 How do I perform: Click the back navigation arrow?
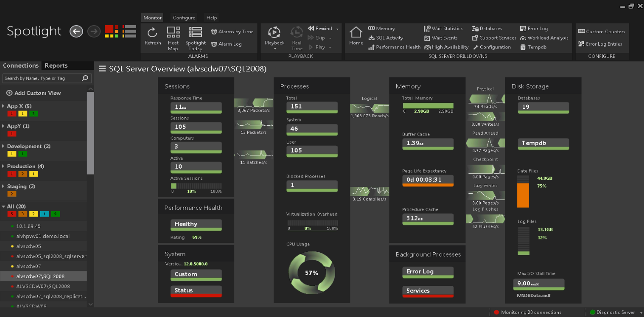point(76,32)
